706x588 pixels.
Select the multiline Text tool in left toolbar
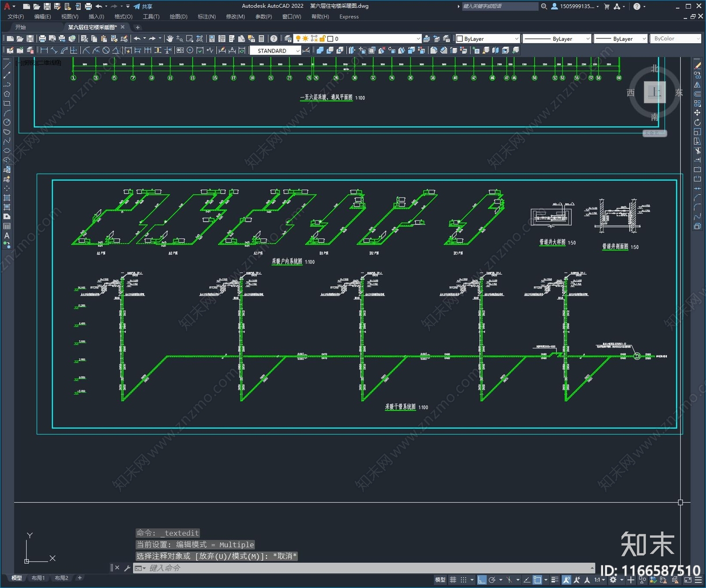coord(7,236)
